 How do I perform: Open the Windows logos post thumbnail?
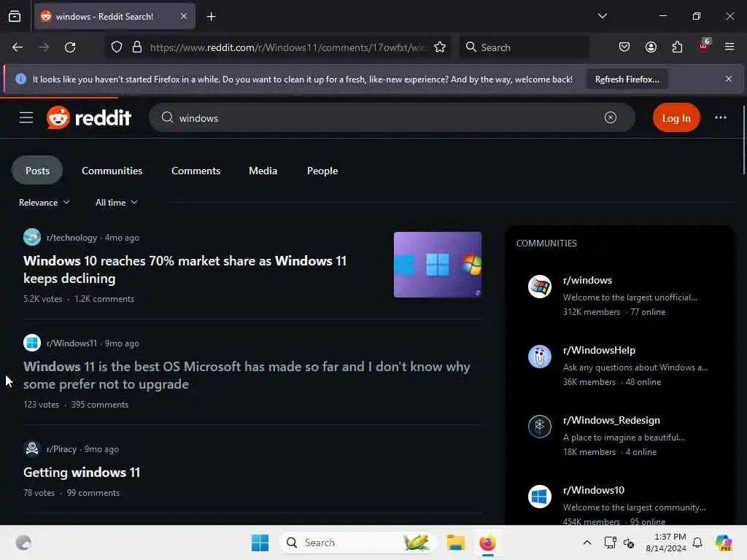(x=438, y=265)
